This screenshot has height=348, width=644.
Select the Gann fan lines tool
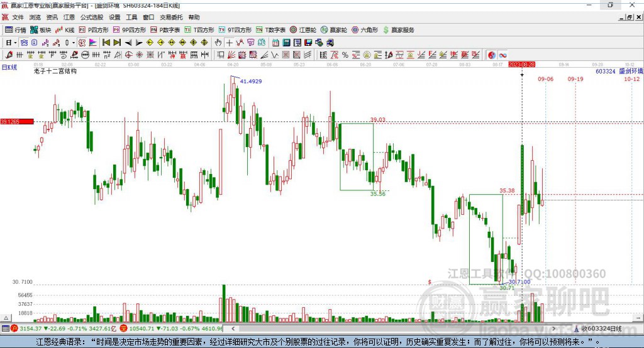tap(231, 55)
